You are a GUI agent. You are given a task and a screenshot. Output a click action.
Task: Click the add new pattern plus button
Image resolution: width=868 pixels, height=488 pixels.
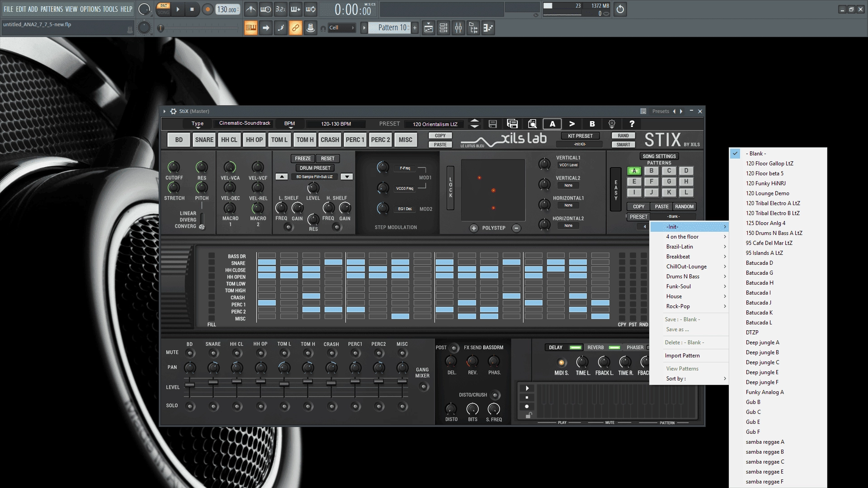click(x=415, y=28)
